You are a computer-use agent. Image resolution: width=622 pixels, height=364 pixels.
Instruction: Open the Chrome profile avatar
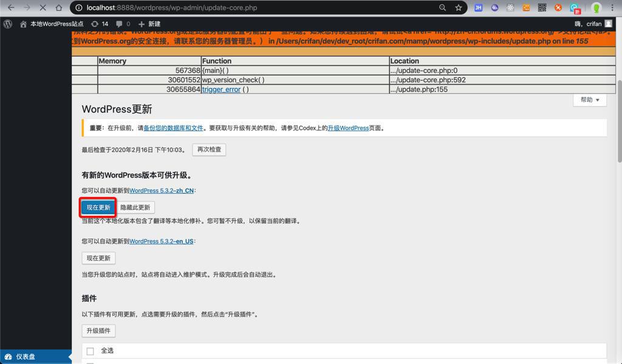click(x=596, y=7)
